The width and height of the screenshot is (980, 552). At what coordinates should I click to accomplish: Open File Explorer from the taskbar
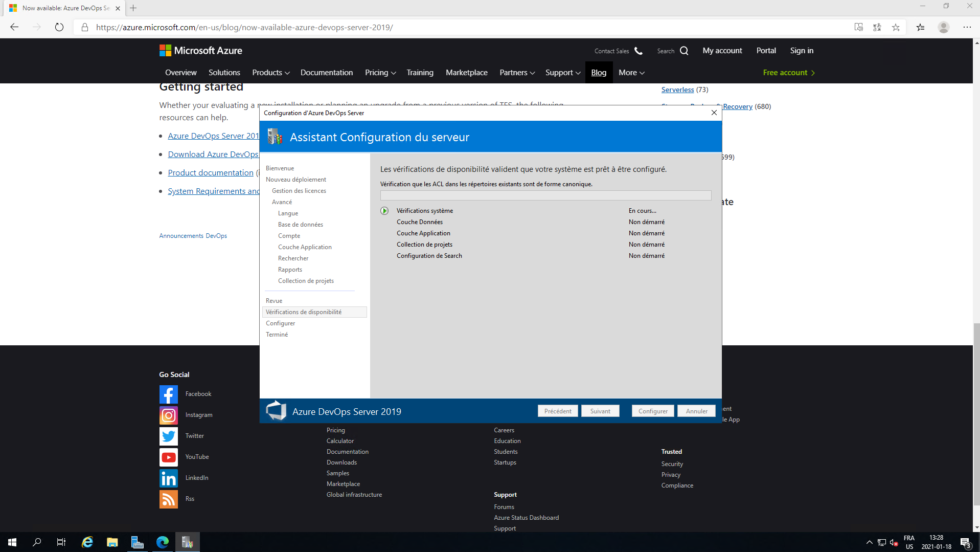[112, 542]
